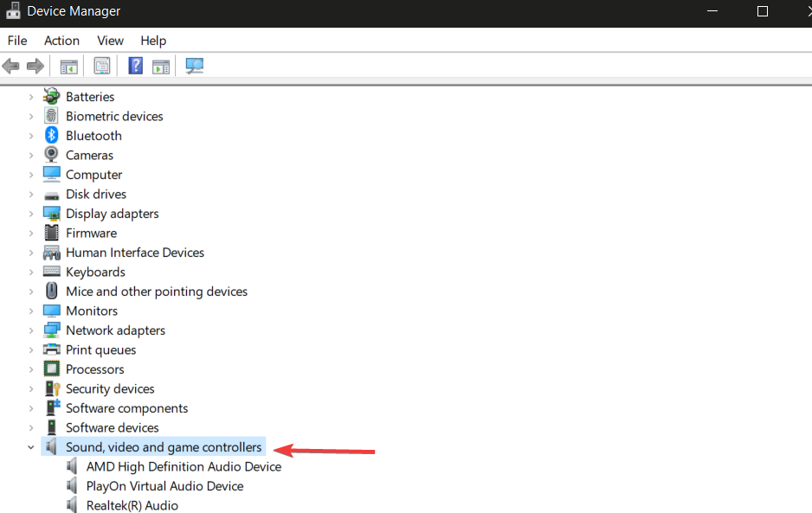Open the Action menu

tap(61, 41)
